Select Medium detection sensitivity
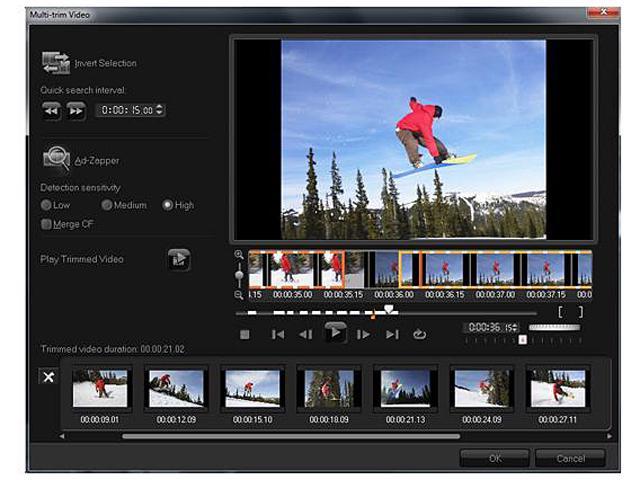The image size is (640, 480). [x=107, y=205]
